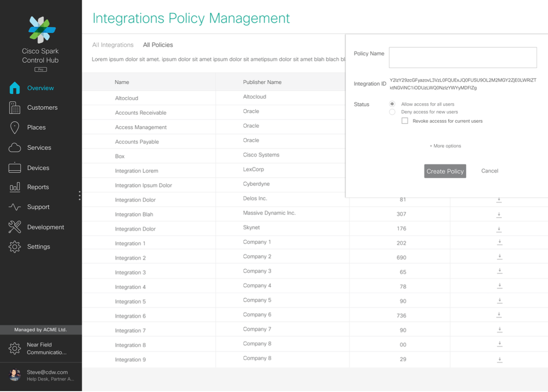Switch to the All Integrations tab
Screen dimensions: 548x392
(113, 45)
